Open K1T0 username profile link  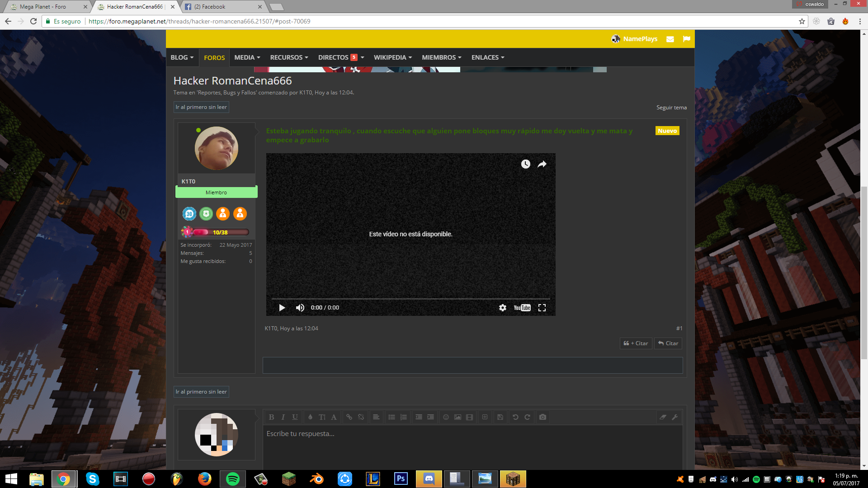(x=188, y=181)
